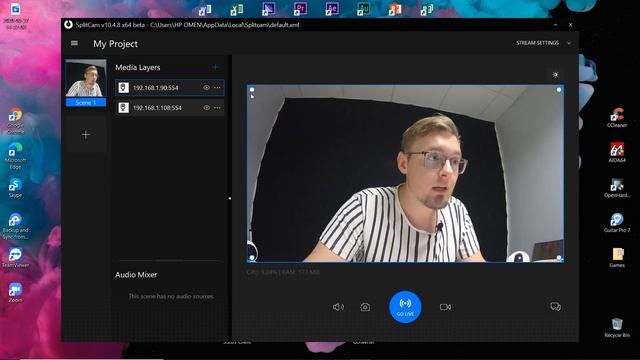Open the Word desktop shortcut
640x360 pixels.
[205, 9]
